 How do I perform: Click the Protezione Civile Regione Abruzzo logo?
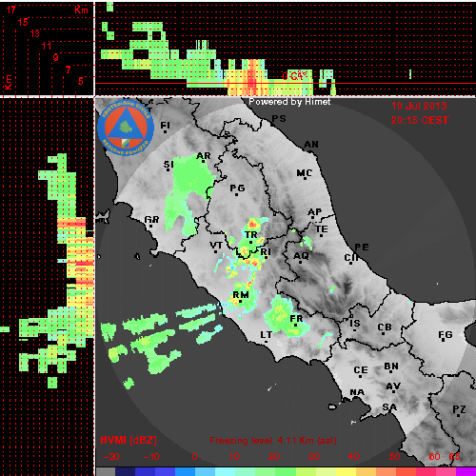pyautogui.click(x=126, y=128)
